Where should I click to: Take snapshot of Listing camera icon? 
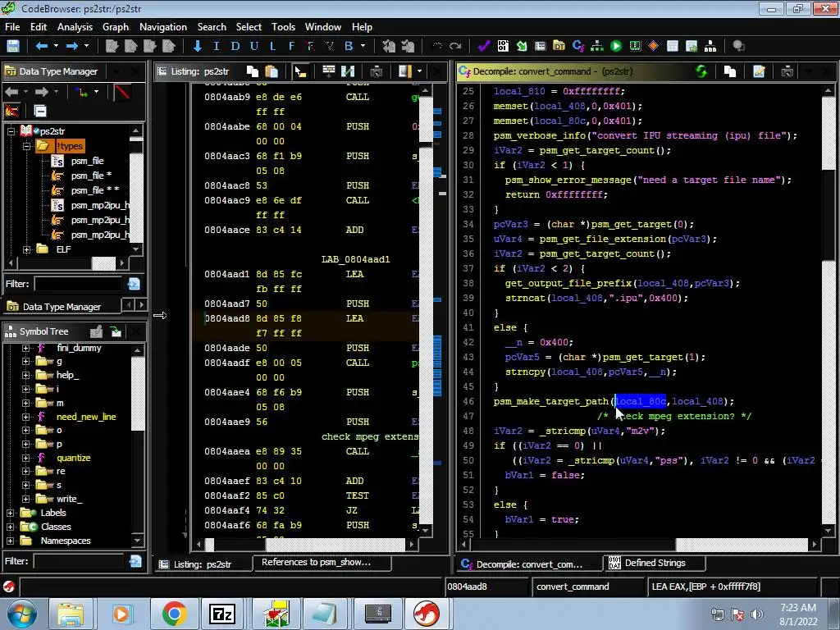coord(376,71)
